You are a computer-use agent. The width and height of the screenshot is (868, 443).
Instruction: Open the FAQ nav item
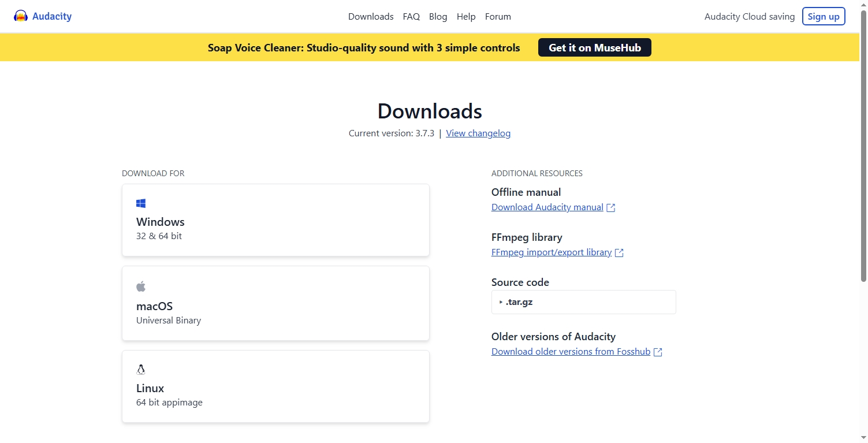tap(411, 17)
